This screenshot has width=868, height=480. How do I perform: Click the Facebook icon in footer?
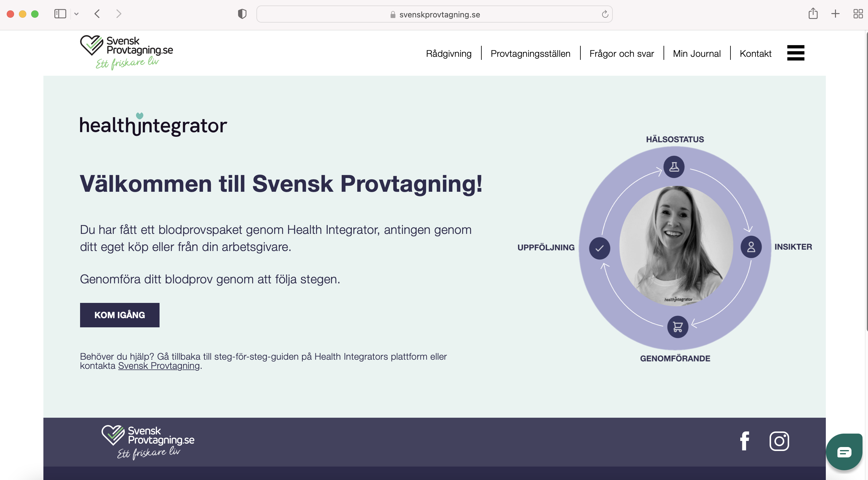coord(745,441)
